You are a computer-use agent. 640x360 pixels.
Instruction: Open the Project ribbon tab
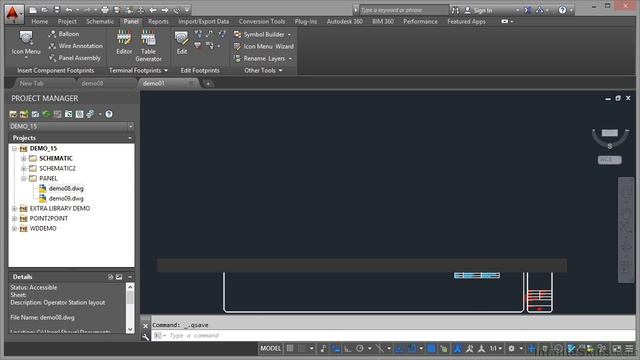click(67, 21)
